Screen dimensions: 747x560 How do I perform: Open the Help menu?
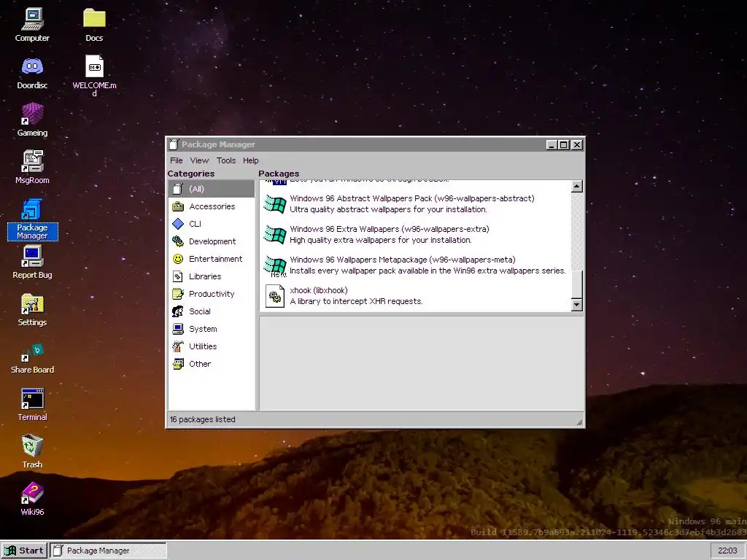pyautogui.click(x=251, y=160)
